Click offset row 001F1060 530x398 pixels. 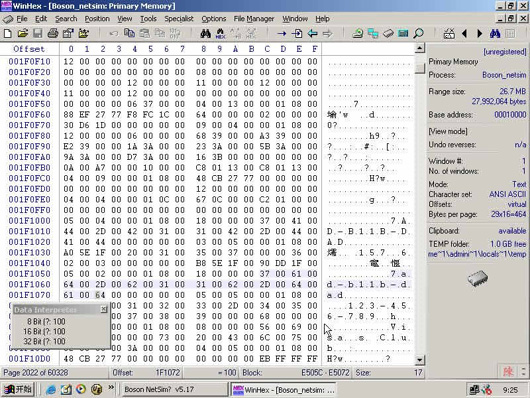tap(29, 284)
